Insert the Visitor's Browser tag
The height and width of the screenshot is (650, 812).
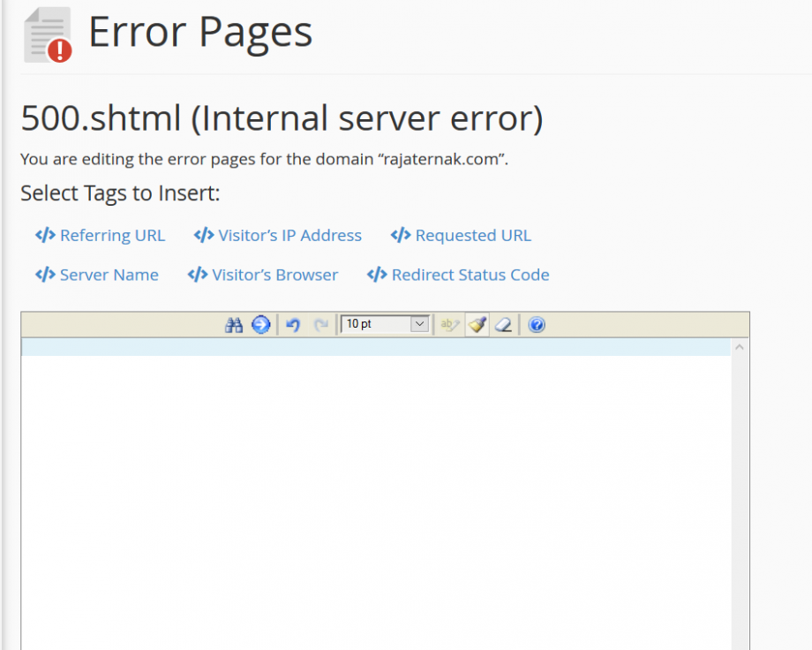275,275
